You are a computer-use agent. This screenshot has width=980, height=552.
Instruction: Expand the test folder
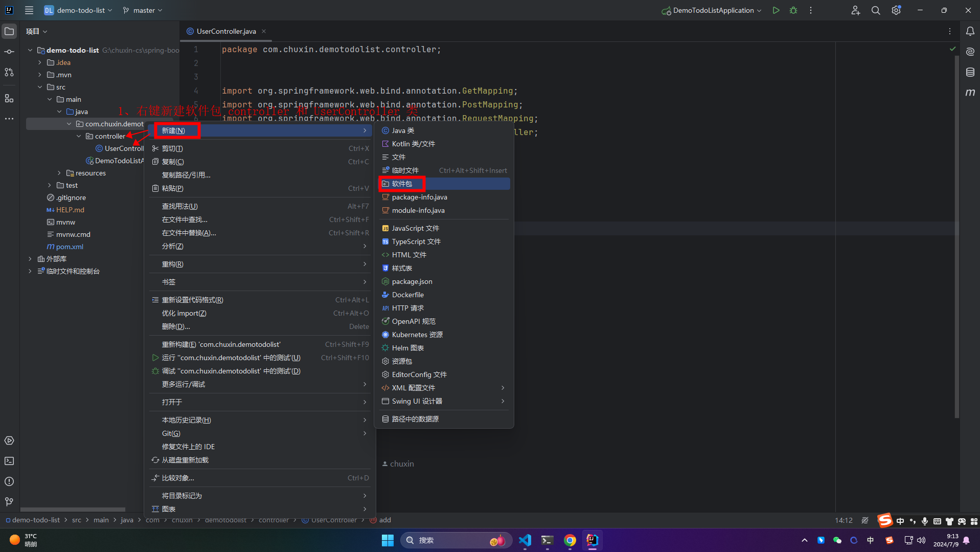(x=50, y=185)
